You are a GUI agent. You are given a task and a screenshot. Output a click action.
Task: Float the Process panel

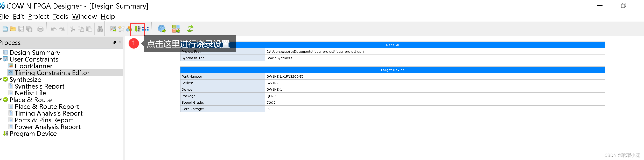[x=115, y=43]
